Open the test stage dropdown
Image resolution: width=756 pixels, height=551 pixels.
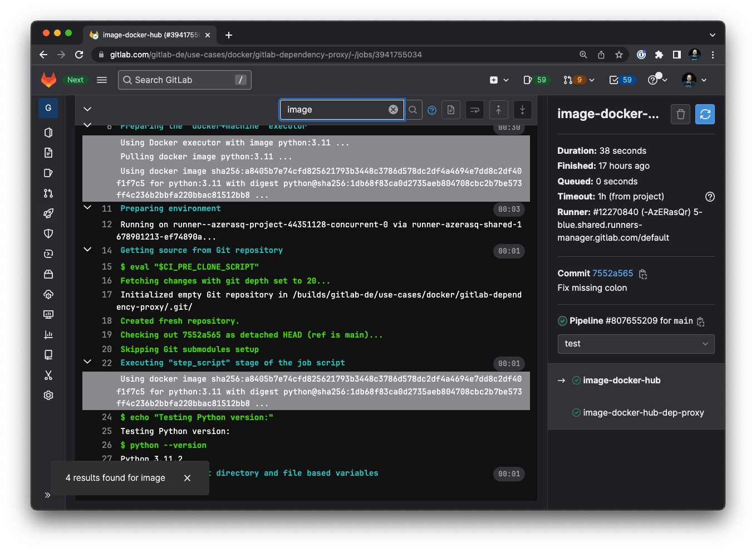[636, 344]
